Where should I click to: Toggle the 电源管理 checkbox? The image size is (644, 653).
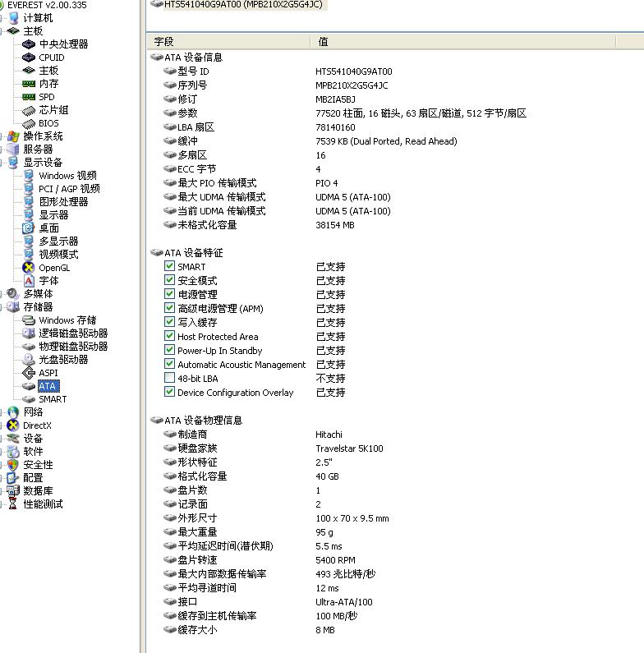coord(169,293)
